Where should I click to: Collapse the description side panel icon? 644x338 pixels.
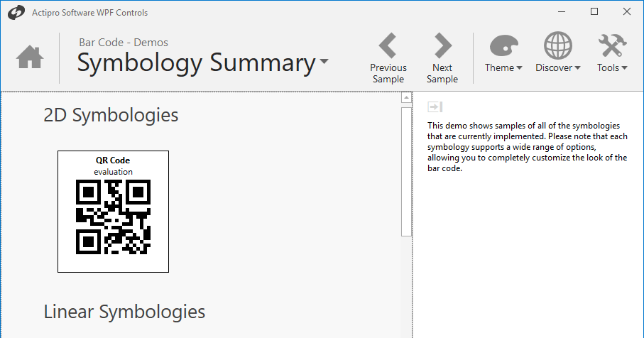point(435,107)
